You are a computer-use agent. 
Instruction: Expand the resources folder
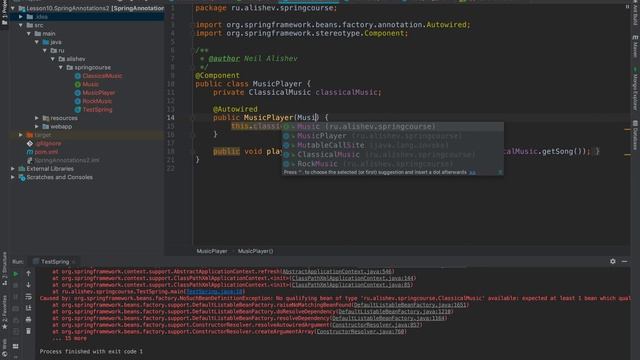(x=37, y=118)
